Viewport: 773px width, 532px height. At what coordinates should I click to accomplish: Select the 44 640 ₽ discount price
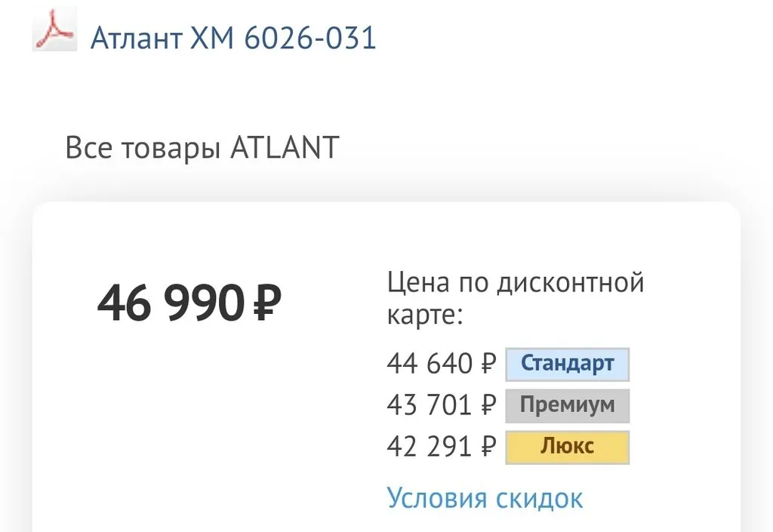pyautogui.click(x=440, y=363)
